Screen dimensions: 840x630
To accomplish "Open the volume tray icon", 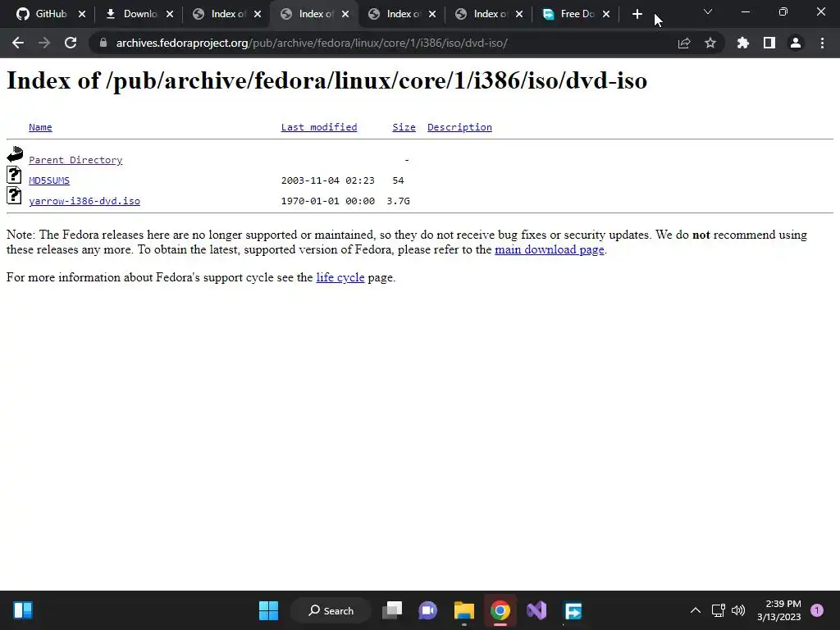I will click(738, 610).
